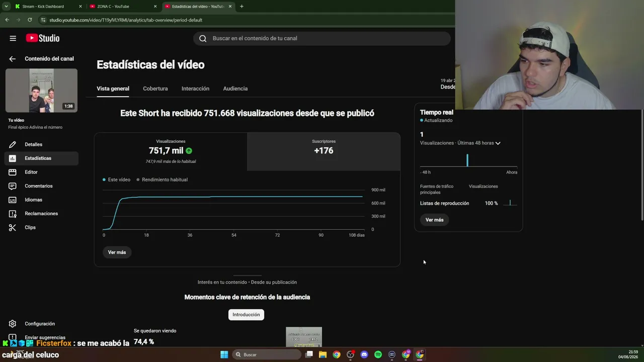
Task: Open Reclamaciones in the left sidebar
Action: (x=41, y=214)
